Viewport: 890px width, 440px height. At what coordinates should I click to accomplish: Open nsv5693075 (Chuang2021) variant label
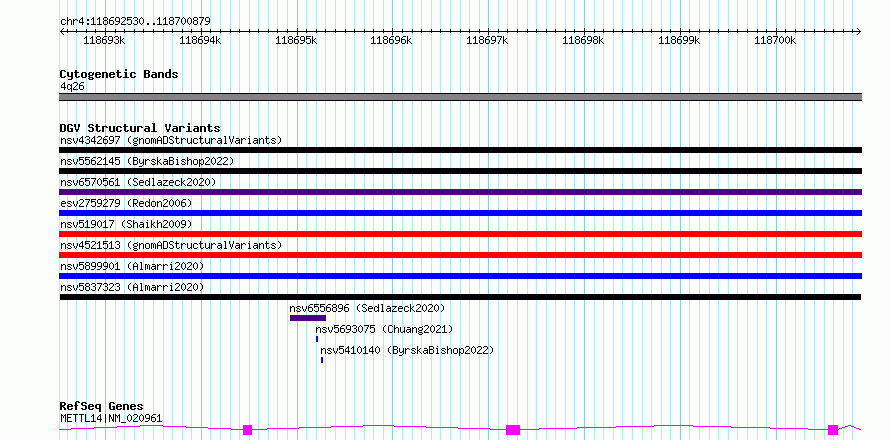[x=384, y=329]
